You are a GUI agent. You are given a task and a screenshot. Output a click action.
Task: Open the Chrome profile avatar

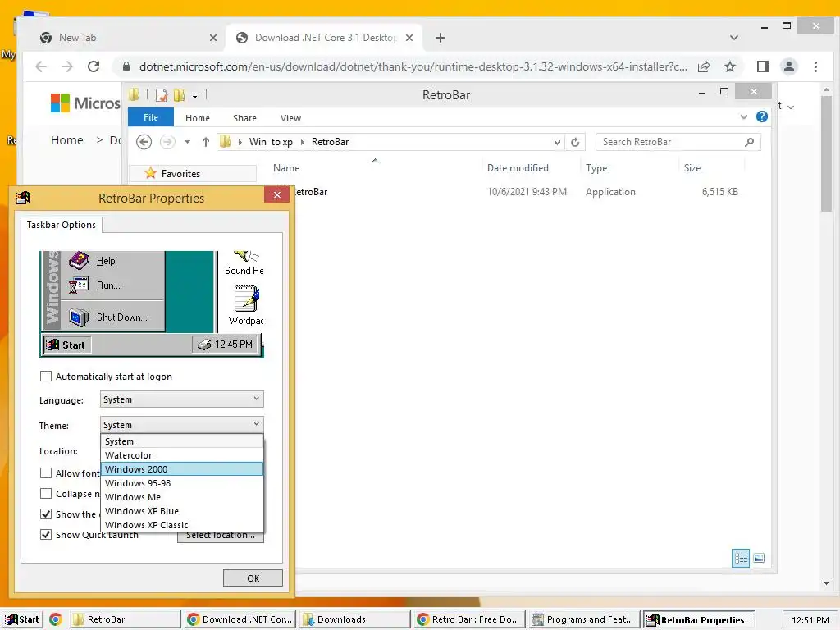(788, 66)
